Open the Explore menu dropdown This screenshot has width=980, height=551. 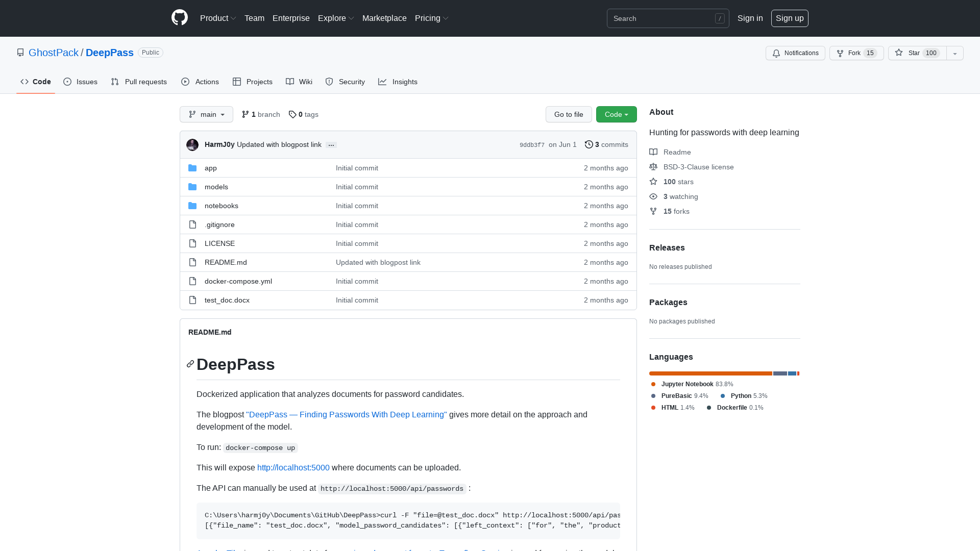coord(336,18)
